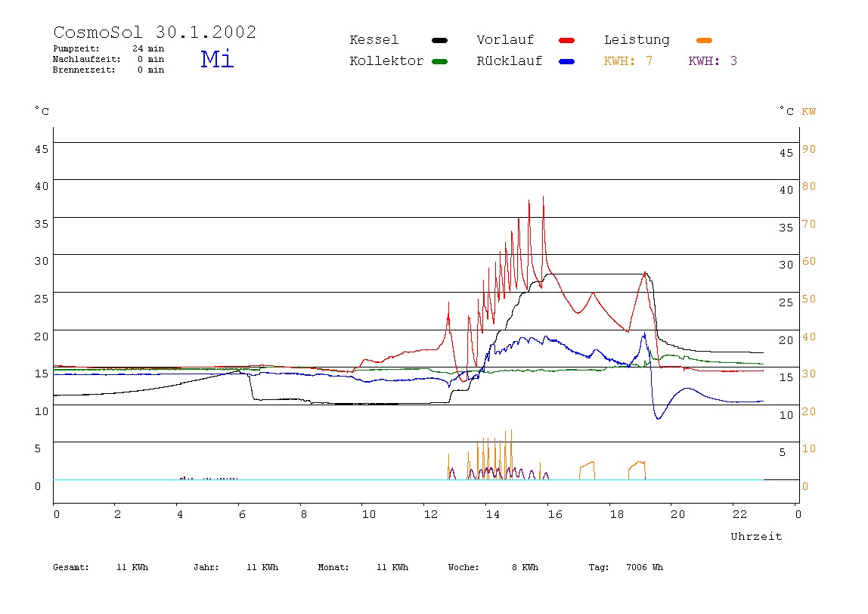Click the green Kollektor legend swatch
This screenshot has height=614, width=868.
point(439,61)
